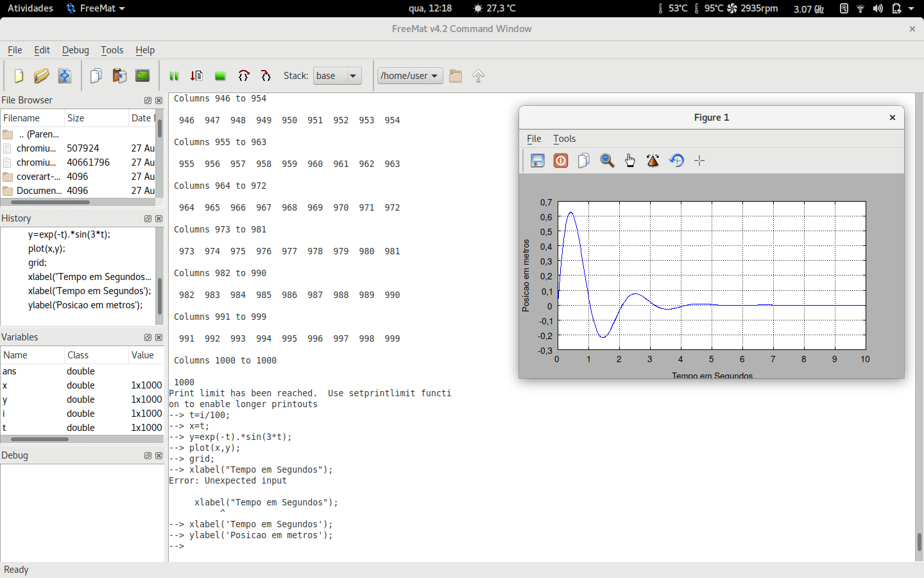Click the red close-figure icon in Figure toolbar
The height and width of the screenshot is (578, 924).
coord(561,161)
